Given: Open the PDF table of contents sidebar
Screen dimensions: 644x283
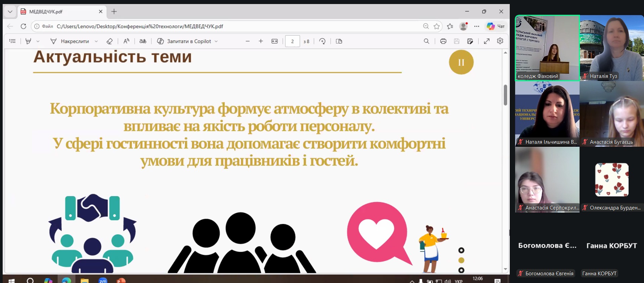Looking at the screenshot, I should (12, 41).
